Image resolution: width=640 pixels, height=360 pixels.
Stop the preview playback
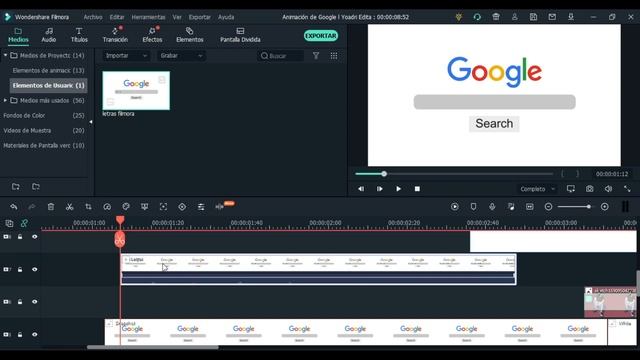pyautogui.click(x=417, y=189)
